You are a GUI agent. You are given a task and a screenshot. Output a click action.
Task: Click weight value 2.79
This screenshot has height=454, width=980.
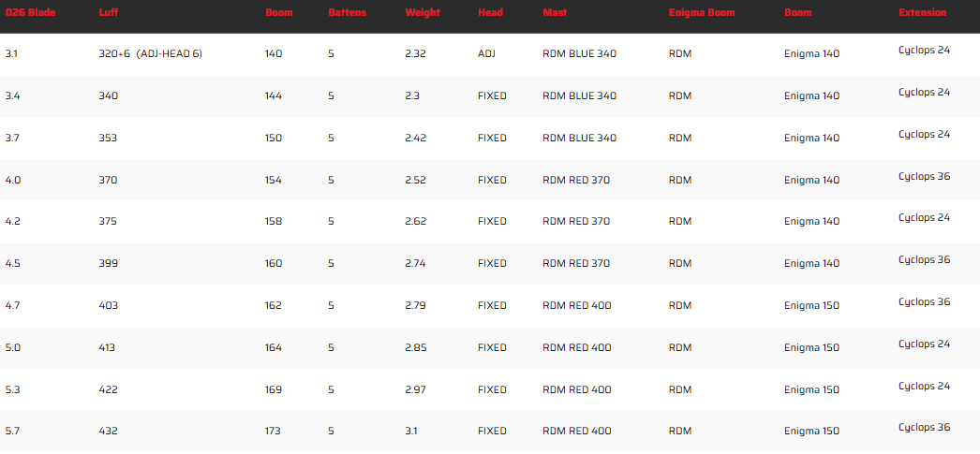coord(416,306)
